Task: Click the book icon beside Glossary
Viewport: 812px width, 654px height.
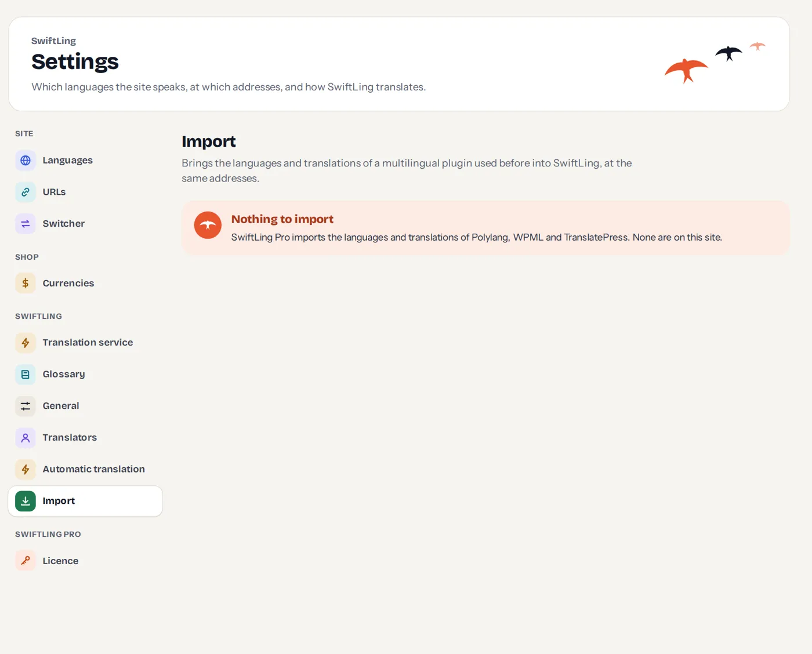Action: click(x=26, y=375)
